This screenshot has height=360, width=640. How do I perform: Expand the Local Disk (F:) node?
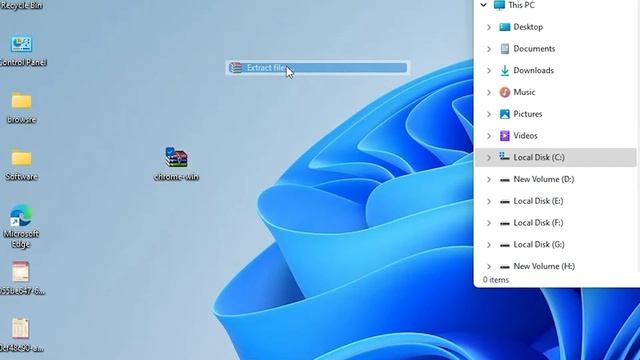pyautogui.click(x=489, y=223)
